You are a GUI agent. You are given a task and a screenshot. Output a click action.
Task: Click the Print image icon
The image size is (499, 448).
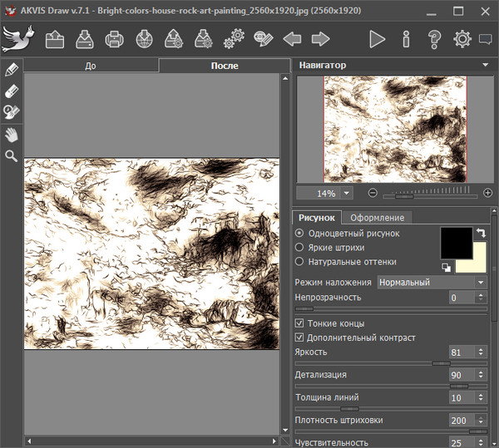coord(115,39)
